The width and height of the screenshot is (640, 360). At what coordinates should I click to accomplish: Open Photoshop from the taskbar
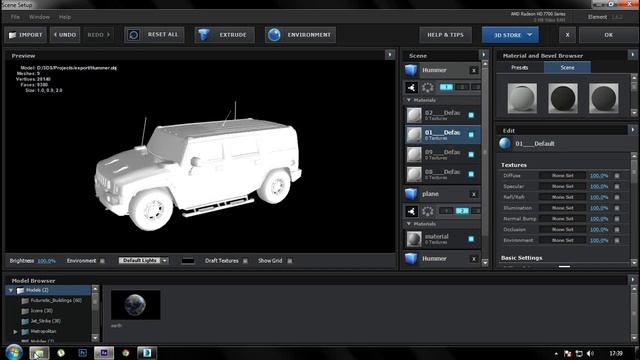82,353
